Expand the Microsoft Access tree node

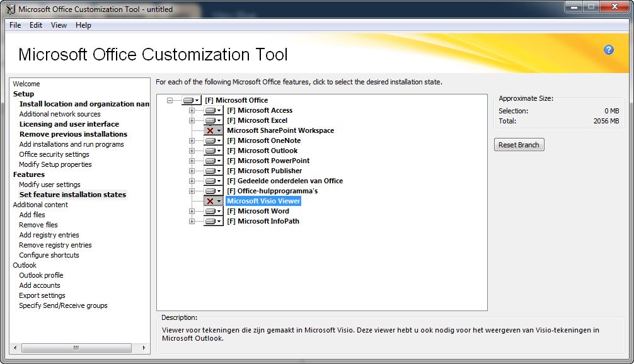tap(192, 110)
